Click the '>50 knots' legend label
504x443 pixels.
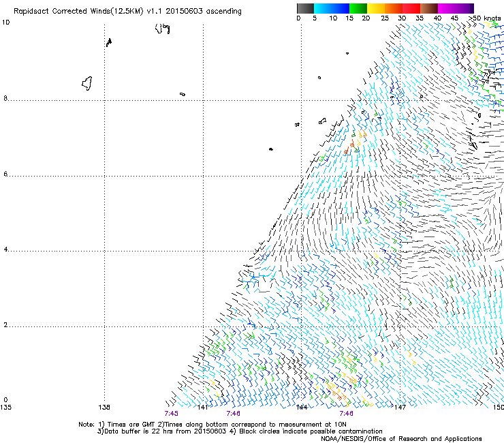click(x=484, y=18)
